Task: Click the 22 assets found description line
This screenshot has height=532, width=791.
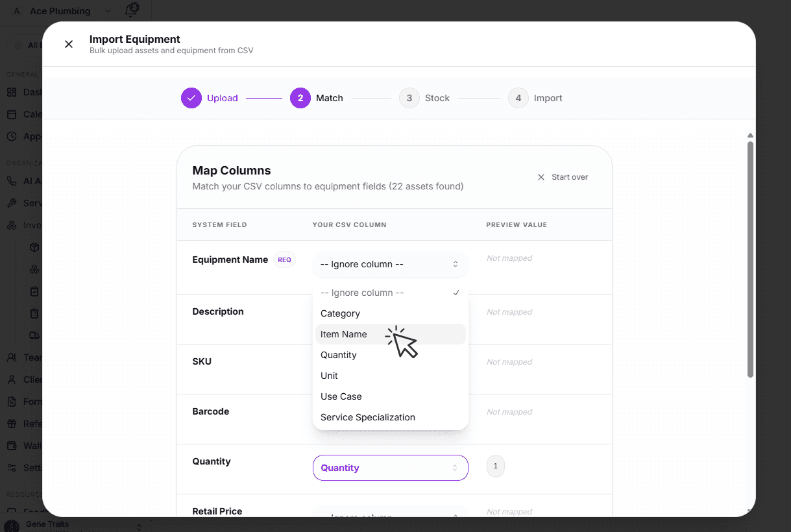Action: point(328,186)
